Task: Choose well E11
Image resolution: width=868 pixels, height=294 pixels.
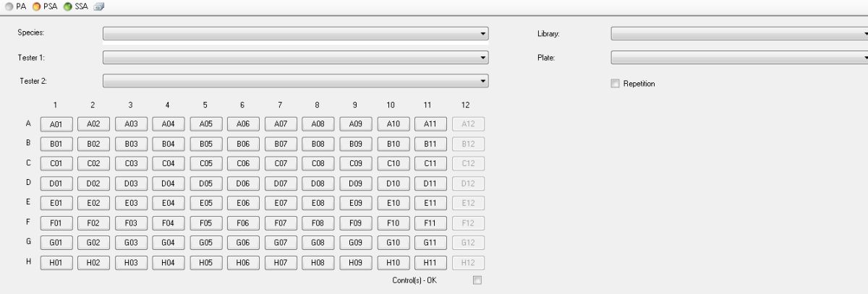Action: [x=430, y=203]
